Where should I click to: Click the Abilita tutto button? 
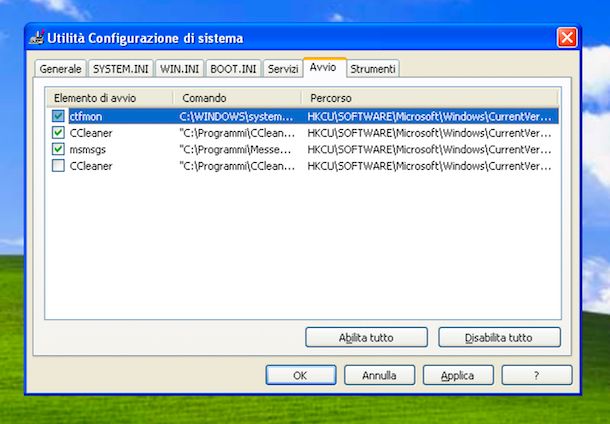366,337
